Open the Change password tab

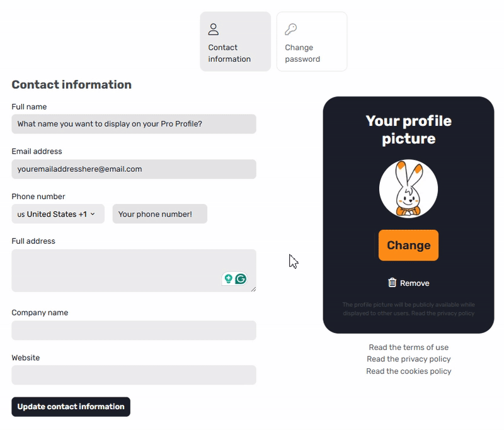pos(312,42)
